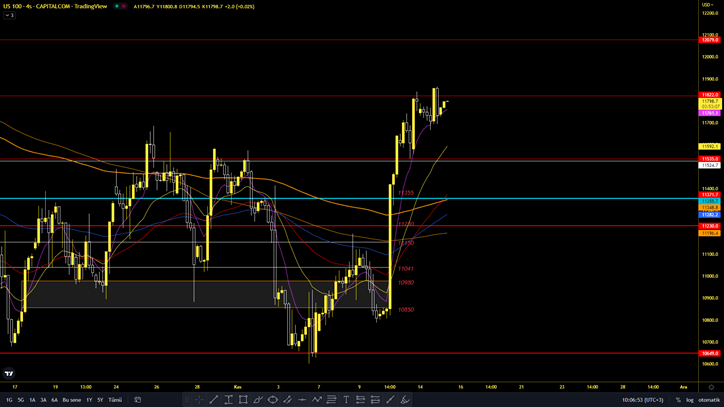Select the horizontal line tool

[302, 399]
